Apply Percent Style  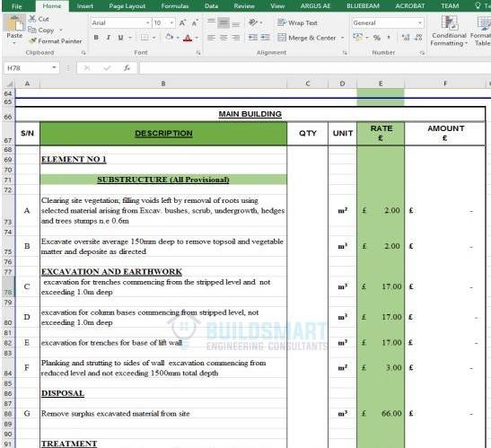pyautogui.click(x=377, y=38)
